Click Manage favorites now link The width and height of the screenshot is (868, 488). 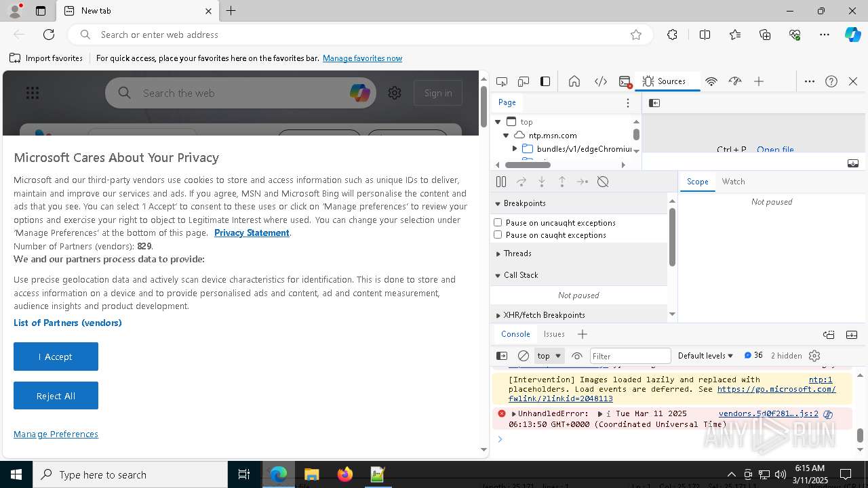(362, 58)
